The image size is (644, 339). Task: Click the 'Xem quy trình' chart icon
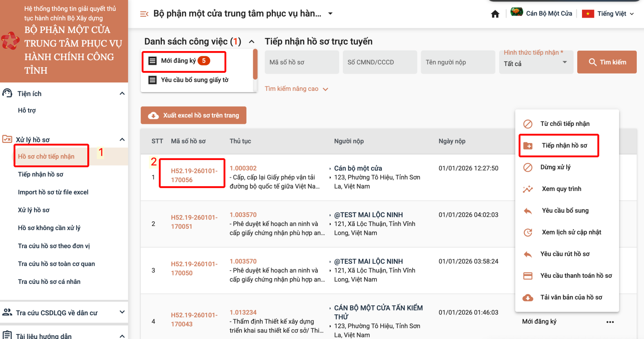pos(528,189)
